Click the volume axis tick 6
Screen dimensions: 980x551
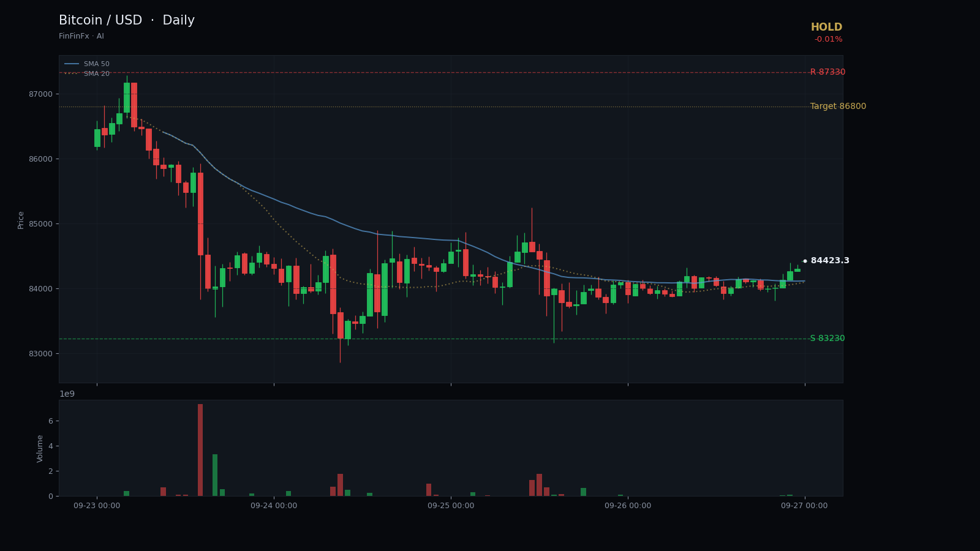[x=51, y=421]
